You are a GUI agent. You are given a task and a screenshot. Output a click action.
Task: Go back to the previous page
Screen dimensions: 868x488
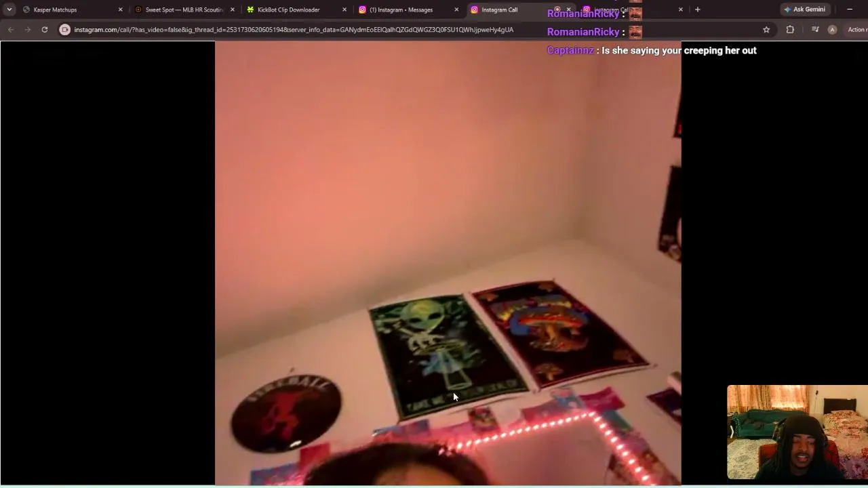pos(11,30)
